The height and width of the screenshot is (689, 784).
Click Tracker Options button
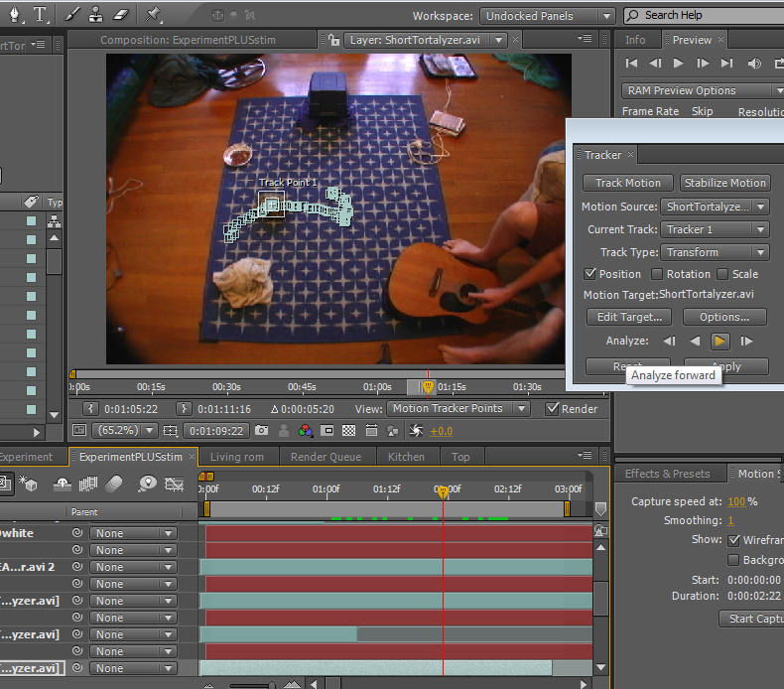click(724, 317)
